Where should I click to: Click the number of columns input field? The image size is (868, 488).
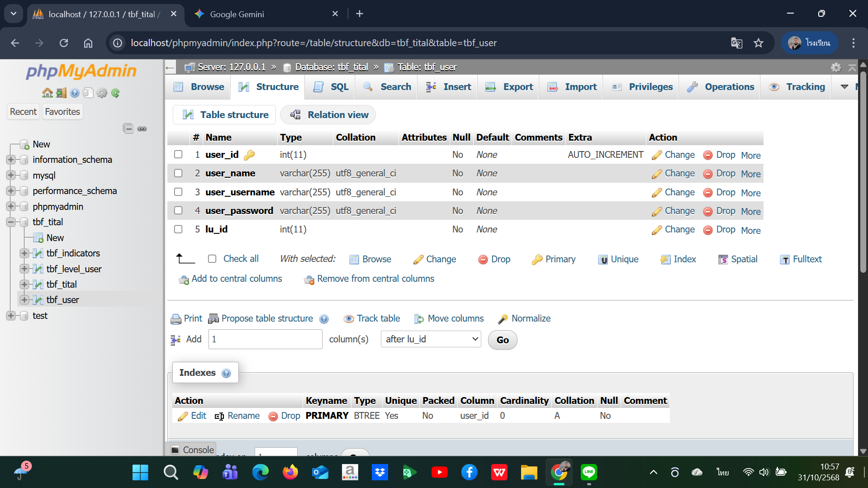click(265, 339)
